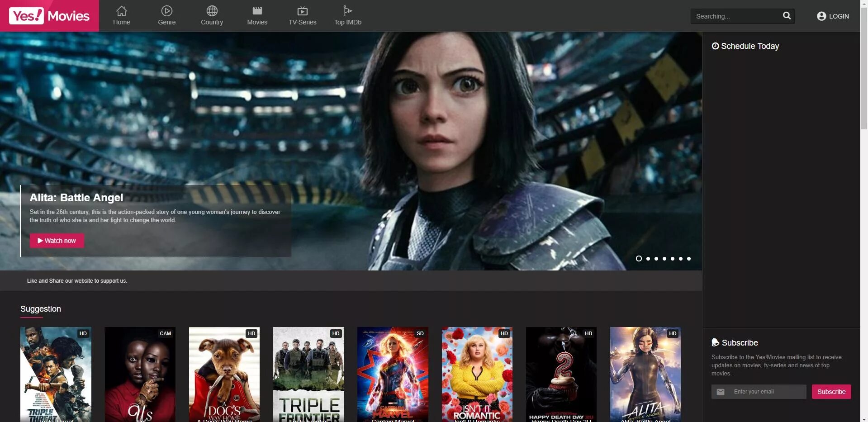Click the Schedule Today heading
Screen dimensions: 868x422
750,46
